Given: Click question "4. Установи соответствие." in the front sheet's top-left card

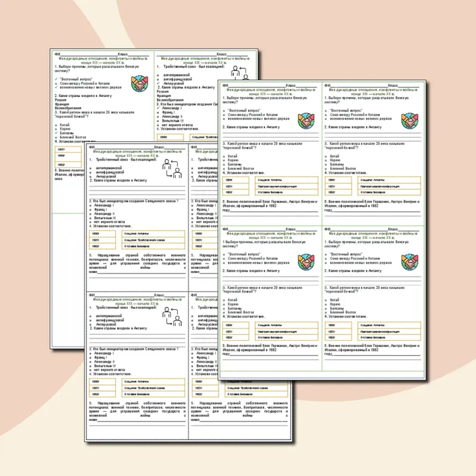Looking at the screenshot, I should [x=243, y=173].
